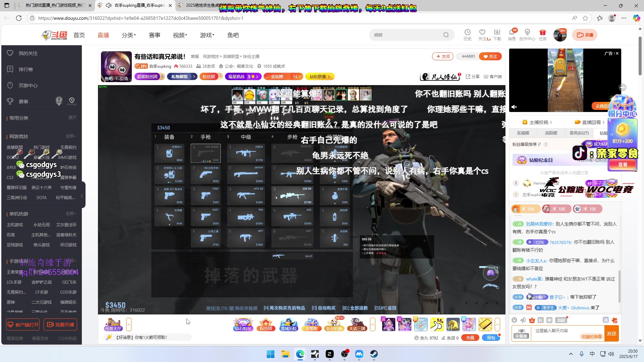Screen dimensions: 644x362
Task: Switch to 在线榜 tab
Action: click(x=523, y=133)
